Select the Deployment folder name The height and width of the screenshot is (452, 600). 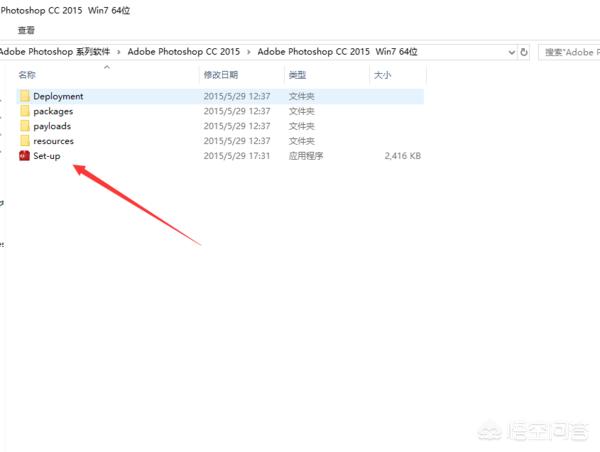pyautogui.click(x=58, y=96)
